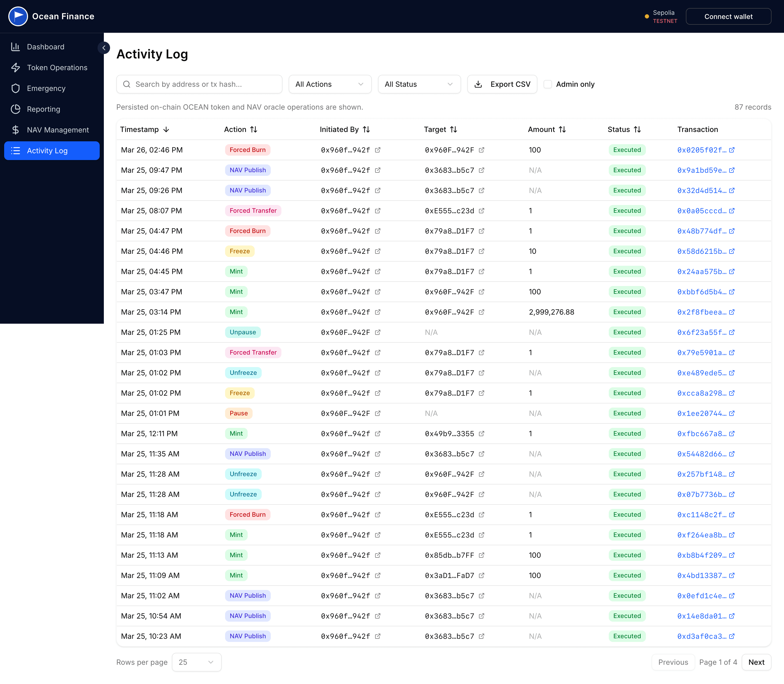The height and width of the screenshot is (684, 784).
Task: Switch to the Activity Log section
Action: pos(47,150)
